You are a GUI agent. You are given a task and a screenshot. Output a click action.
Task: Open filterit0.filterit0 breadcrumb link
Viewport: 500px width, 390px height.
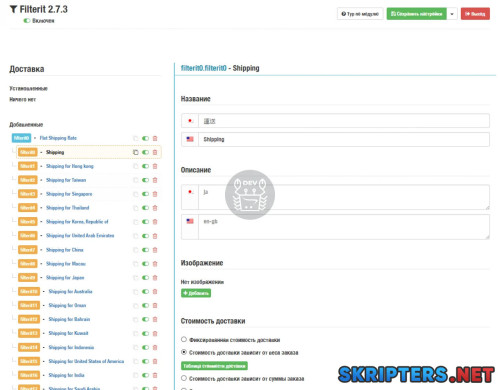coord(204,68)
